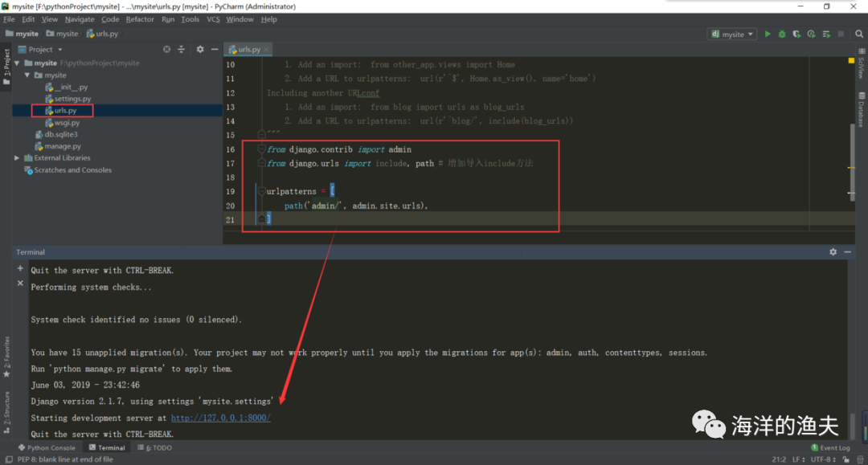Start debugging with the bug icon

(x=782, y=34)
